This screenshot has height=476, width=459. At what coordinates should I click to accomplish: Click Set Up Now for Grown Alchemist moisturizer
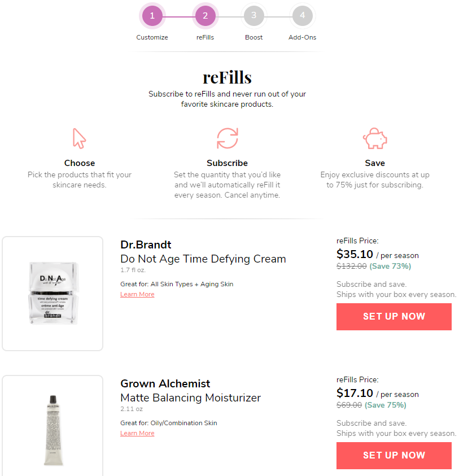click(x=394, y=456)
